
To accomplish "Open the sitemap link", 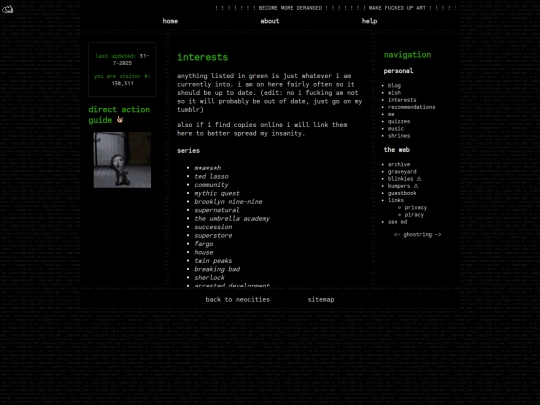I will pyautogui.click(x=321, y=300).
